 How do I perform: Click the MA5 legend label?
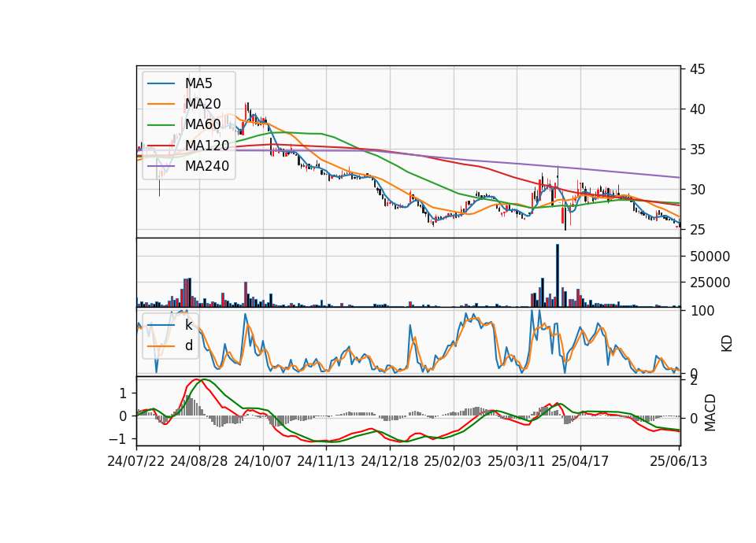[198, 83]
